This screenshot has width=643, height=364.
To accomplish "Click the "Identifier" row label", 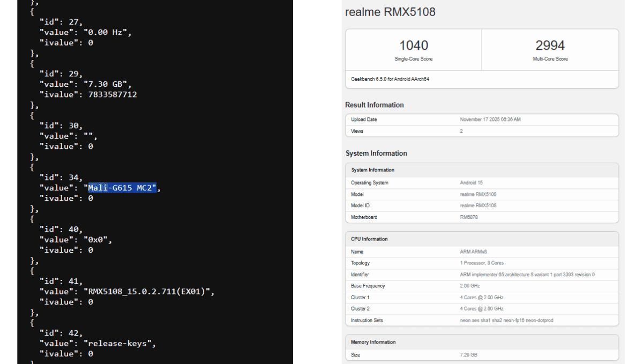I will pos(360,275).
